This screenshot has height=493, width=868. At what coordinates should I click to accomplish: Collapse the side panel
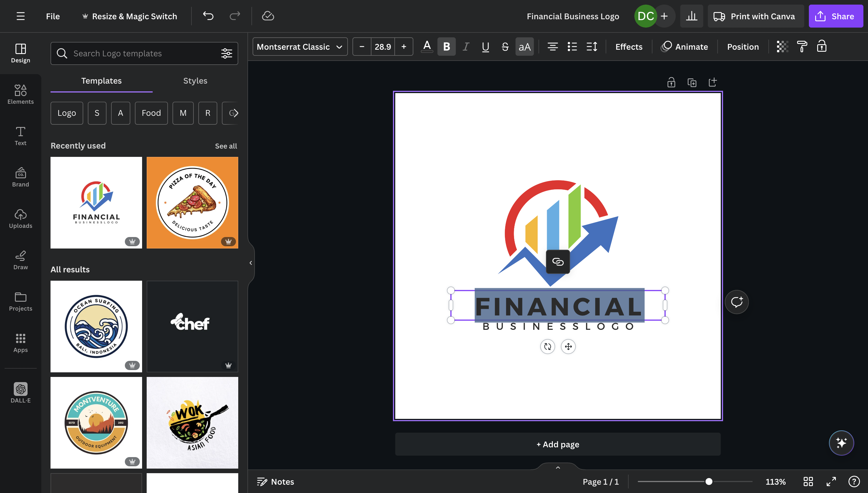click(x=251, y=263)
